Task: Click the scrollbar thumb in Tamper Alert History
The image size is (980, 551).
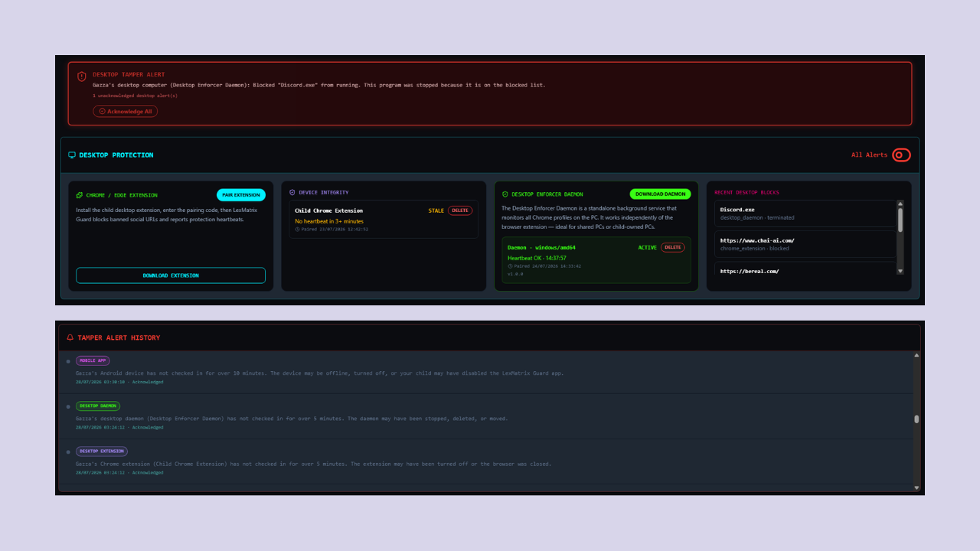Action: [x=916, y=419]
